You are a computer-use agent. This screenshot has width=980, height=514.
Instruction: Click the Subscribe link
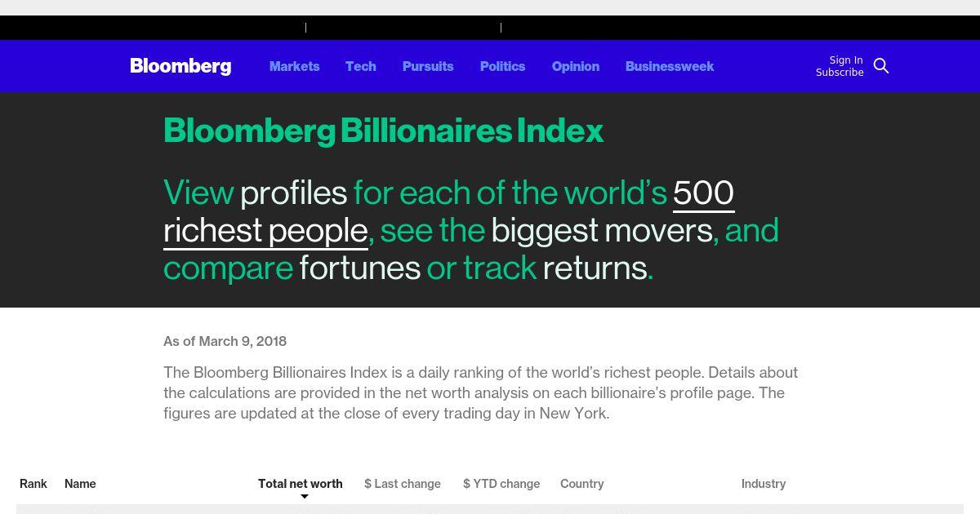click(x=840, y=73)
